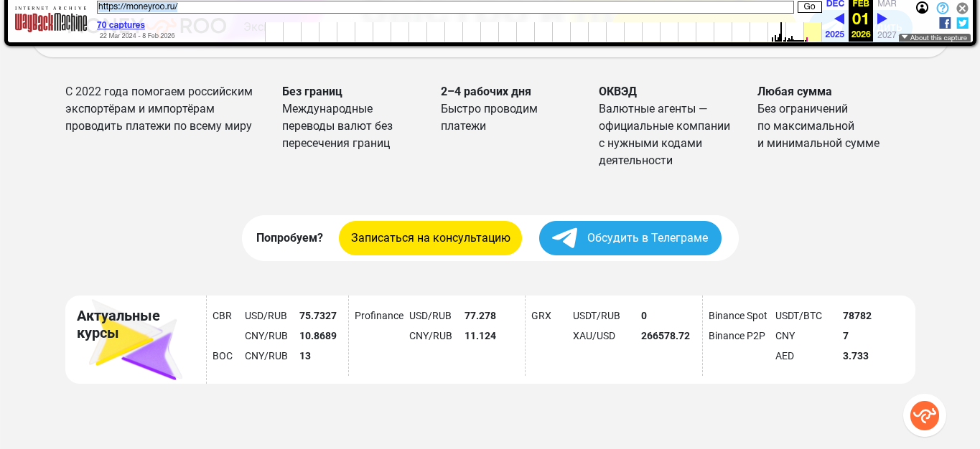Click the С 2022 года paragraph
Image resolution: width=980 pixels, height=449 pixels.
click(x=159, y=109)
